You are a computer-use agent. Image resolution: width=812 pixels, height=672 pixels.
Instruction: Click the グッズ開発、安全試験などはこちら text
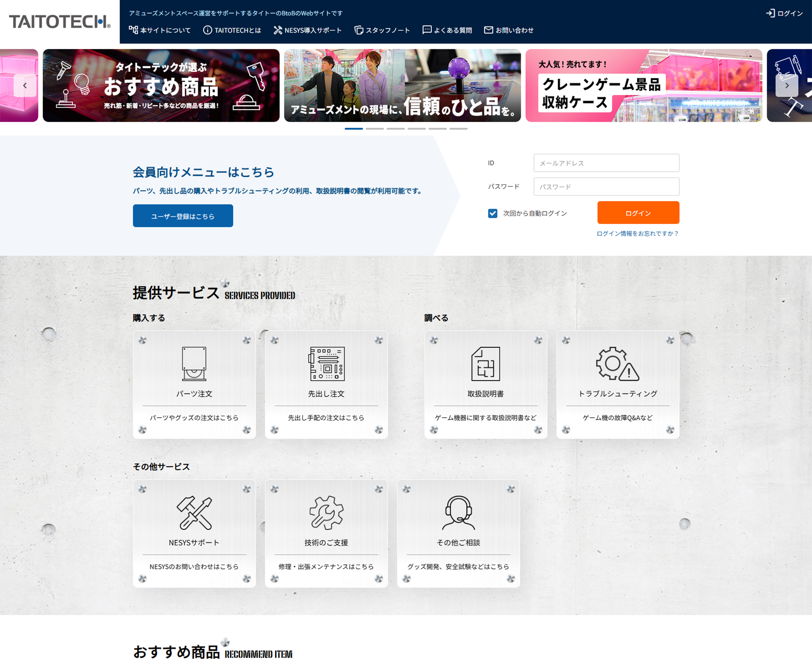pyautogui.click(x=459, y=566)
